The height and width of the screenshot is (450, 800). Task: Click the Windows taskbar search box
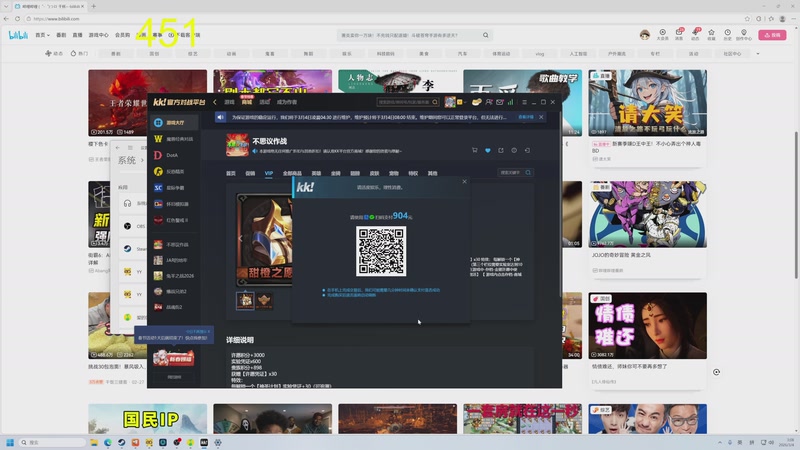coord(52,442)
